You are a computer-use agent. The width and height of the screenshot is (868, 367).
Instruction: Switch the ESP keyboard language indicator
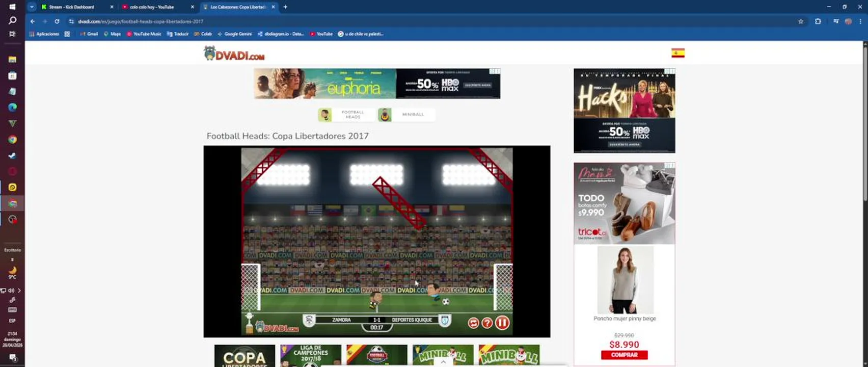12,321
